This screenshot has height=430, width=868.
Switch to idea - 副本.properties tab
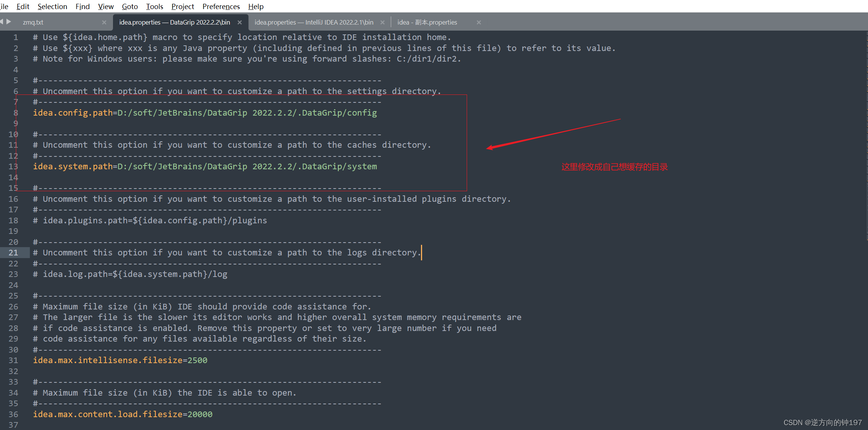[x=427, y=22]
